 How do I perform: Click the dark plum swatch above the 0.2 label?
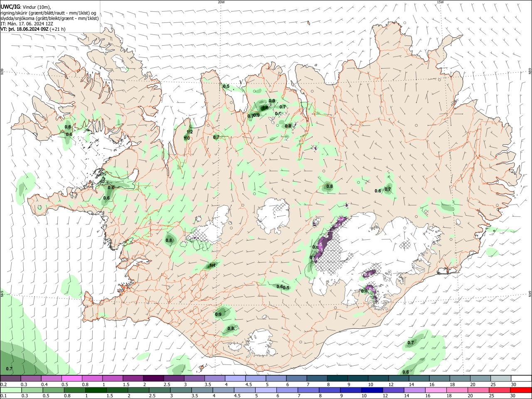(10, 378)
